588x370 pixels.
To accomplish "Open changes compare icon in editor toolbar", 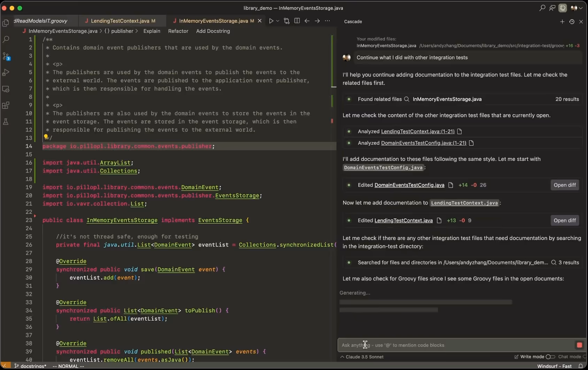I will pos(287,21).
